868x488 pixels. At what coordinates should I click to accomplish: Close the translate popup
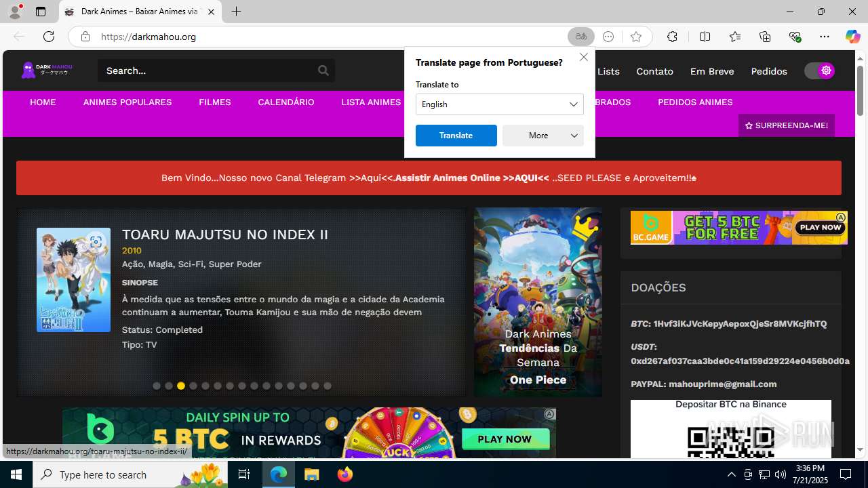584,57
